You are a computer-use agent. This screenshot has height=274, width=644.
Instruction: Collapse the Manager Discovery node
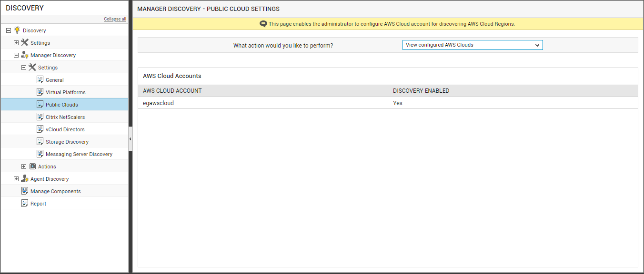coord(16,55)
